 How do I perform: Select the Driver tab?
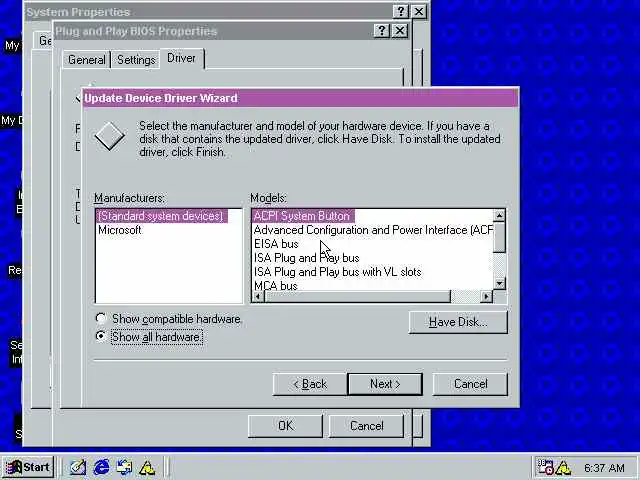tap(182, 58)
